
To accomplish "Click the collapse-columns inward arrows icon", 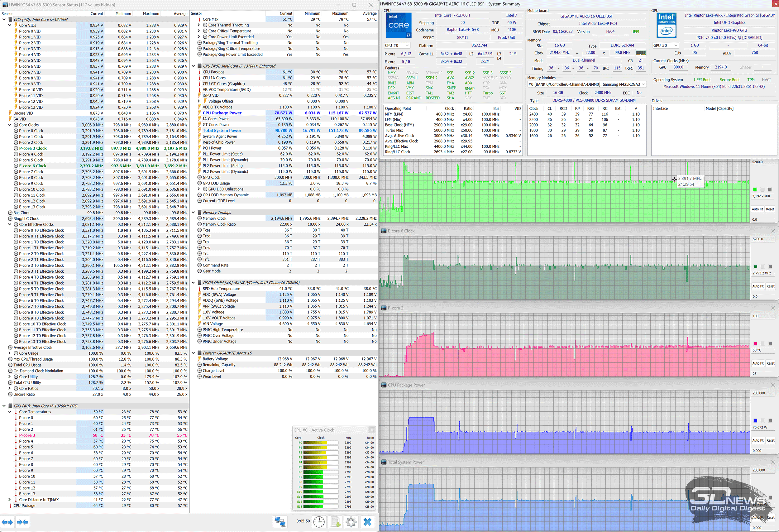I will tap(22, 522).
